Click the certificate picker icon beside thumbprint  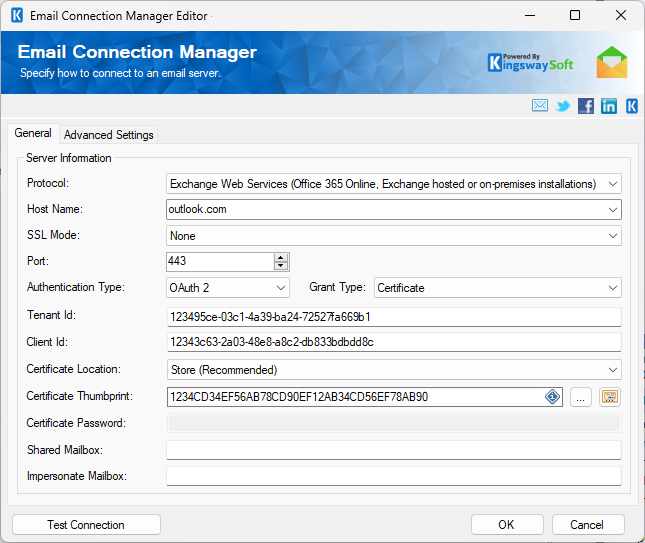609,397
